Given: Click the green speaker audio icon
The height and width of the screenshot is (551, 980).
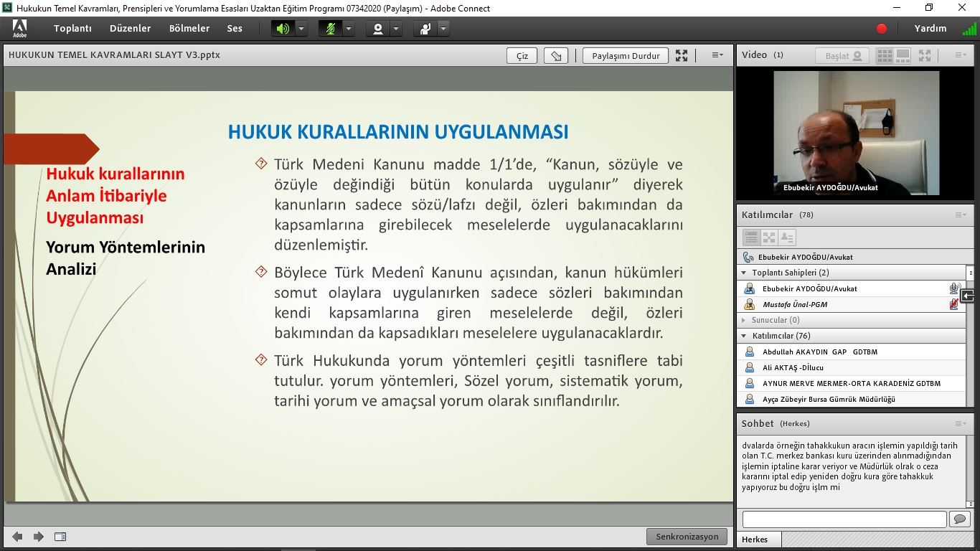Looking at the screenshot, I should 283,29.
